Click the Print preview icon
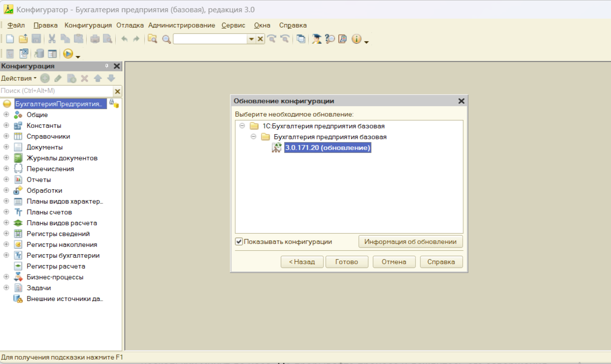Viewport: 611px width, 364px height. 107,39
